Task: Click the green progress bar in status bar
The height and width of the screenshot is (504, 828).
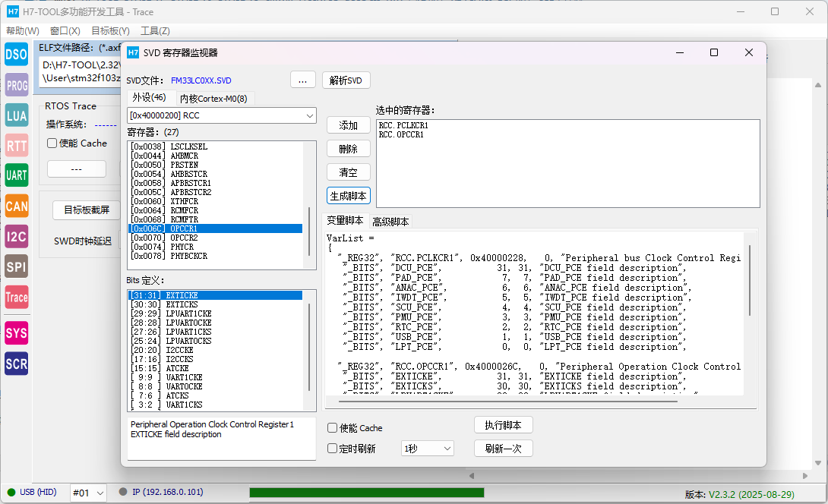Action: 366,493
